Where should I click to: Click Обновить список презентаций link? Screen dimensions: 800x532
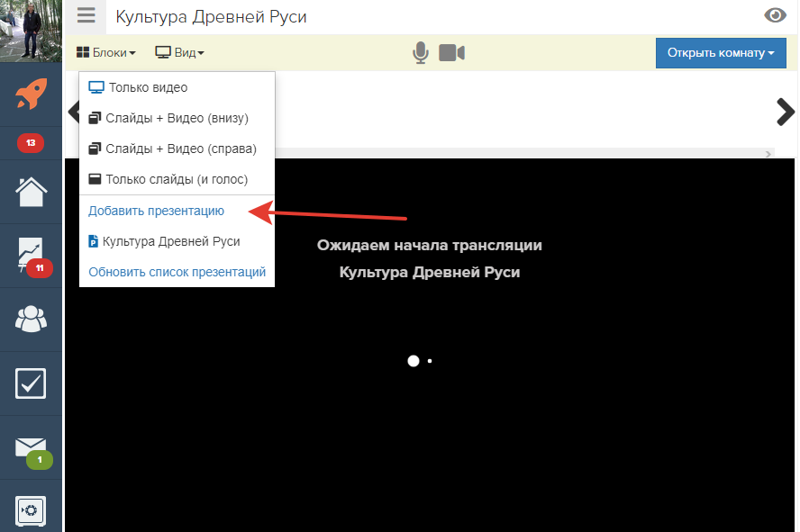pos(177,272)
